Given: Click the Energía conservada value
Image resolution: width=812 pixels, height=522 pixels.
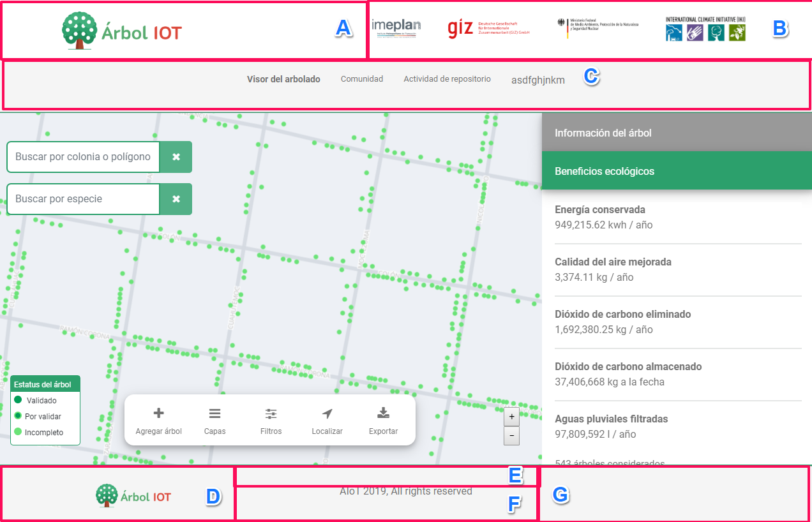Looking at the screenshot, I should coord(604,225).
